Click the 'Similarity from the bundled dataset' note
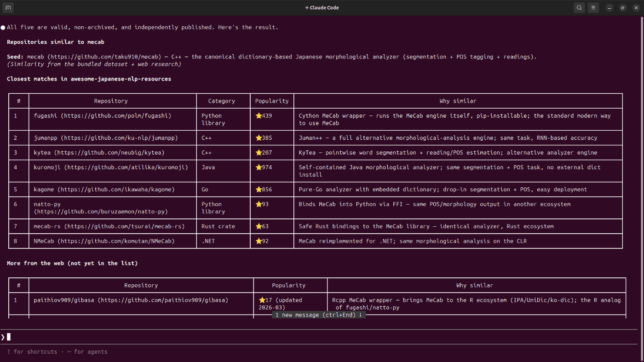 (x=94, y=64)
